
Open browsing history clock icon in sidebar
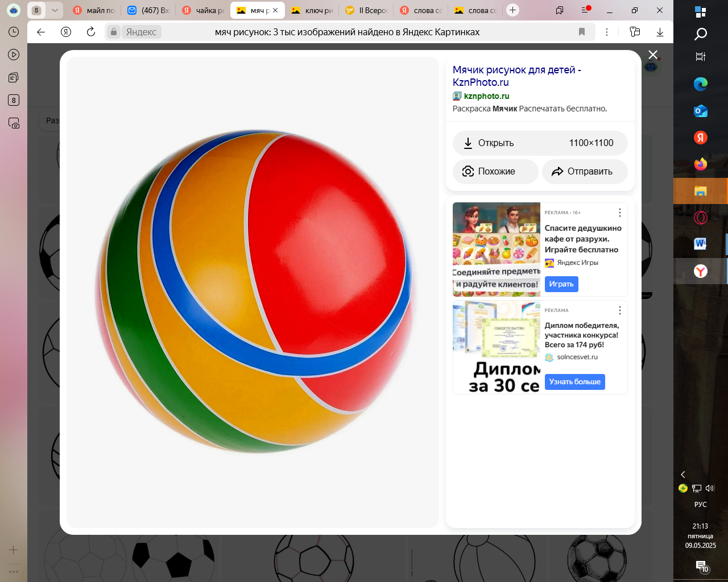(14, 32)
